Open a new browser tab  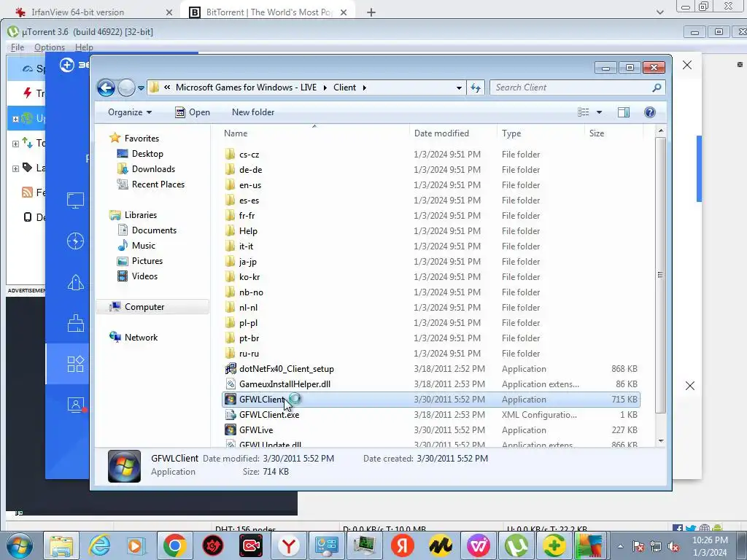371,12
